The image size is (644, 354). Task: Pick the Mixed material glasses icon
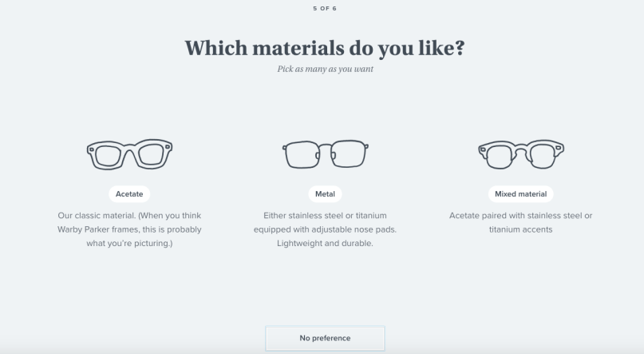tap(520, 153)
